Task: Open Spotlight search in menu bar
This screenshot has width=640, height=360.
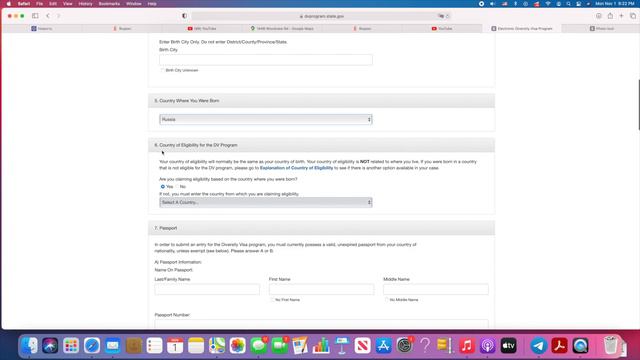Action: [568, 4]
